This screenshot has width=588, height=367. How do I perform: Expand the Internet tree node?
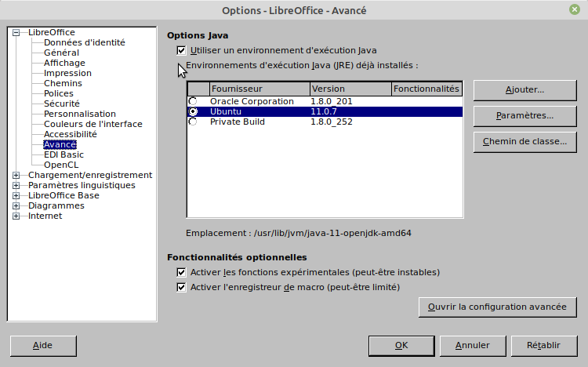(x=16, y=216)
